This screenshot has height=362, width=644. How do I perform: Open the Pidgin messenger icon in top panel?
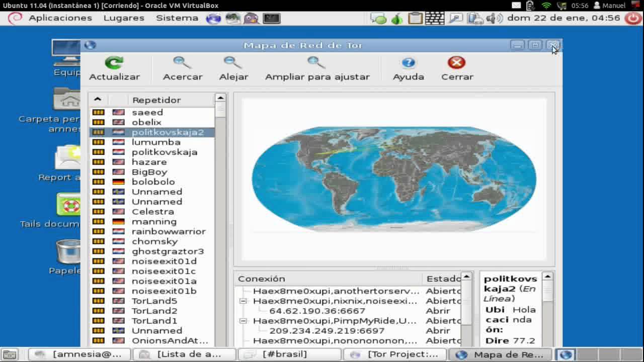coord(251,18)
